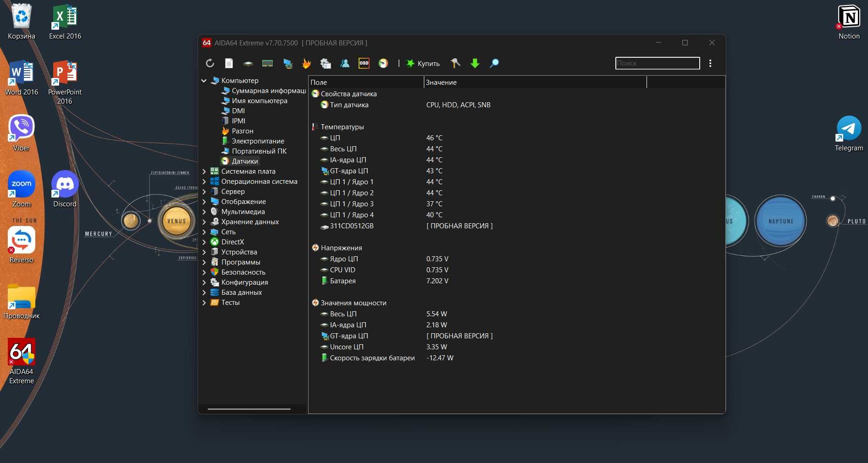Click the keys license icon
Image resolution: width=868 pixels, height=463 pixels.
455,63
